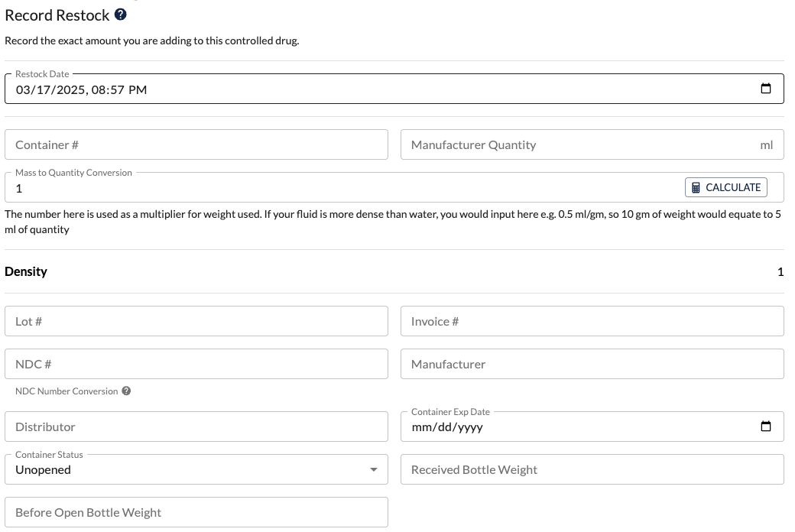Click the Manufacturer text field
795x532 pixels.
coord(592,364)
